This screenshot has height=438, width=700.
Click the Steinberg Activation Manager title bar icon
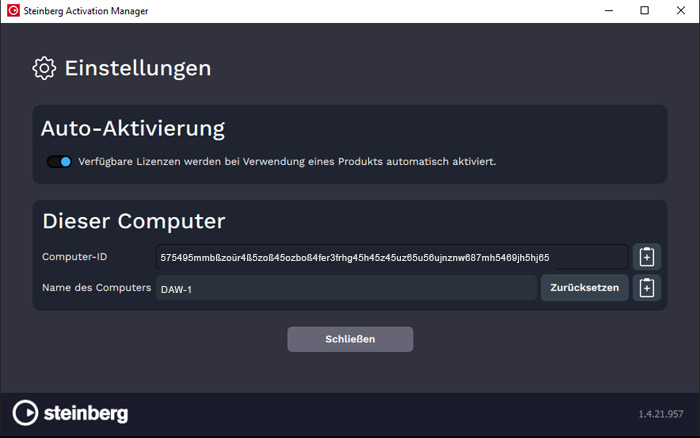pos(12,10)
